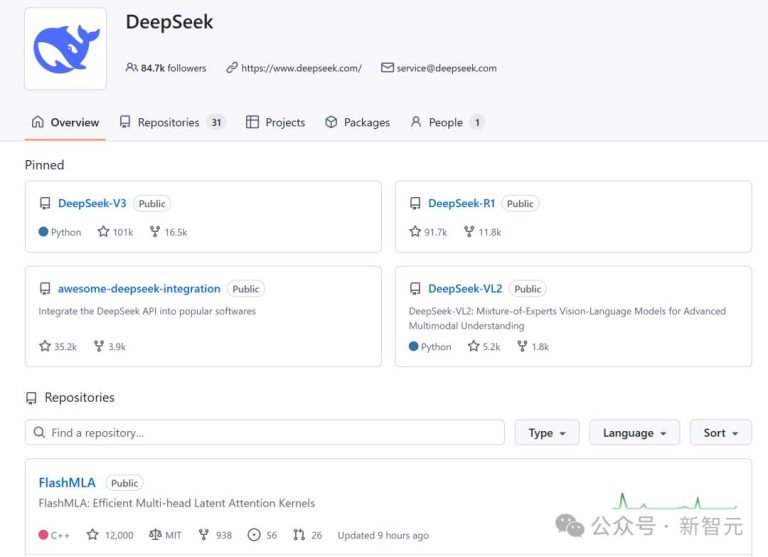Click the MIT license scale icon

[x=155, y=534]
